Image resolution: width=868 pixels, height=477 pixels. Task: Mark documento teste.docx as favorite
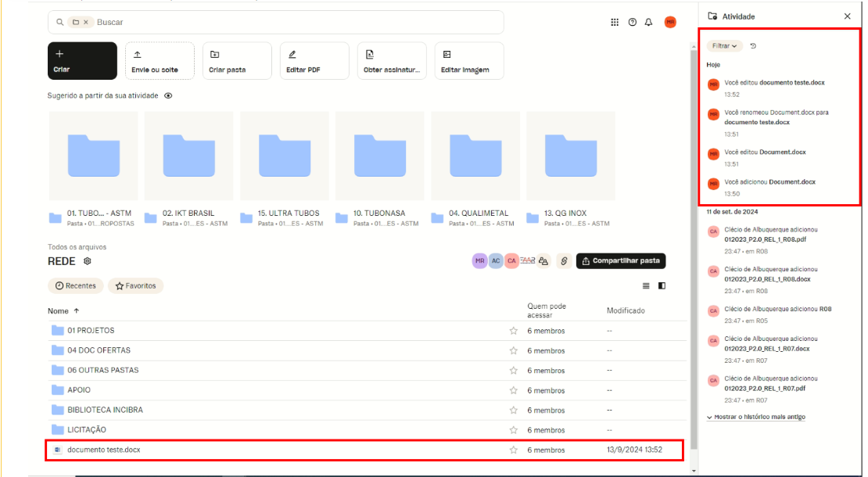coord(514,450)
